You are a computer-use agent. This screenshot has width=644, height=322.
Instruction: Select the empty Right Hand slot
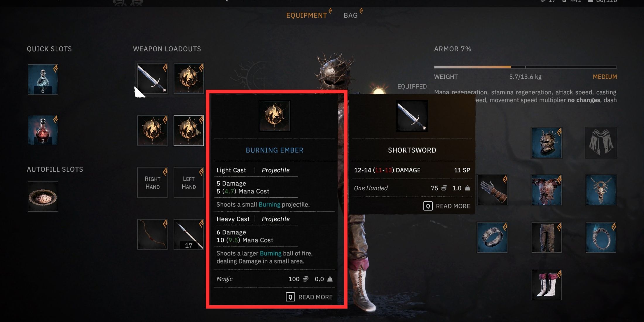(153, 182)
